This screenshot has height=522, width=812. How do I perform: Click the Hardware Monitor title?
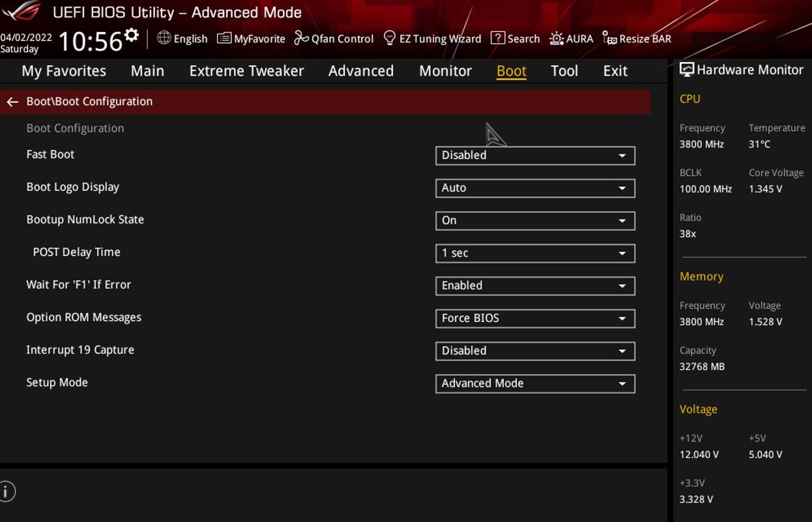point(750,70)
